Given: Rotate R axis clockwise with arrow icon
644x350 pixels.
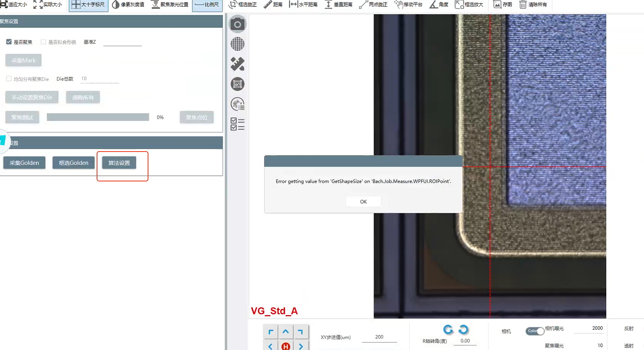Looking at the screenshot, I should pos(463,330).
